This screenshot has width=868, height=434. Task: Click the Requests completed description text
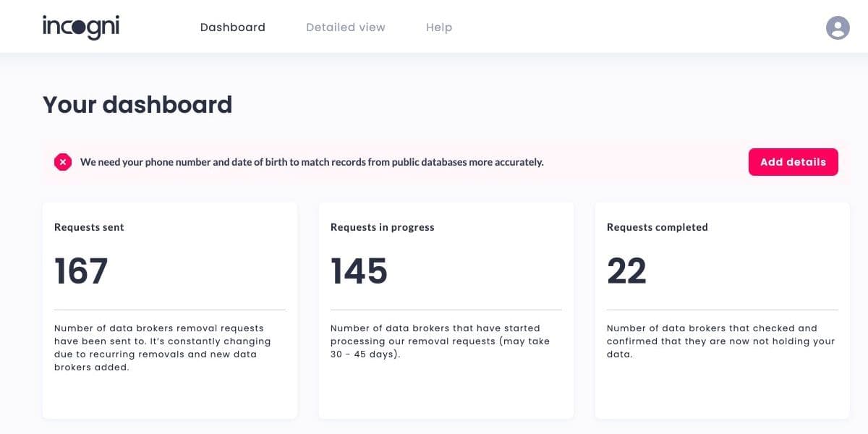point(720,341)
